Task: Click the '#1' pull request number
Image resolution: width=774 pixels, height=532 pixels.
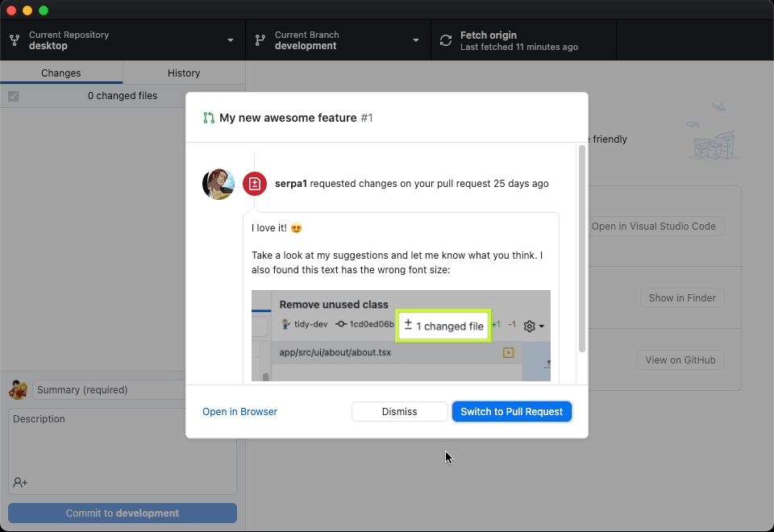Action: click(x=367, y=118)
